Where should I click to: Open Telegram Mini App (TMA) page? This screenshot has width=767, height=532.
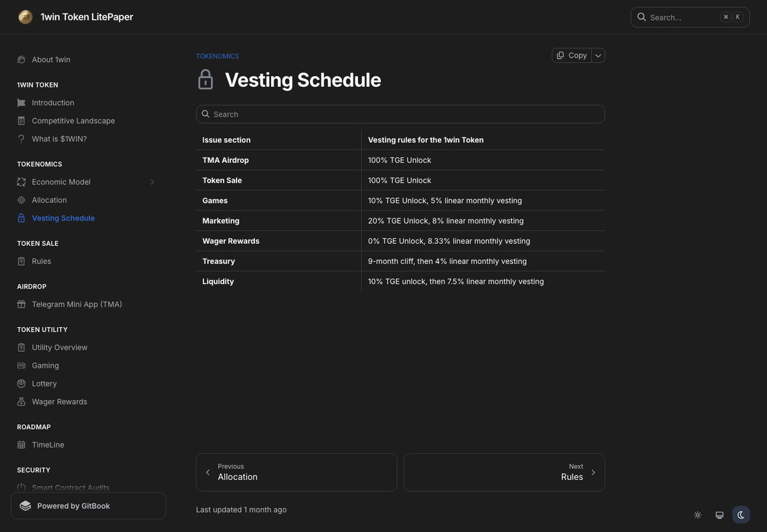[77, 304]
